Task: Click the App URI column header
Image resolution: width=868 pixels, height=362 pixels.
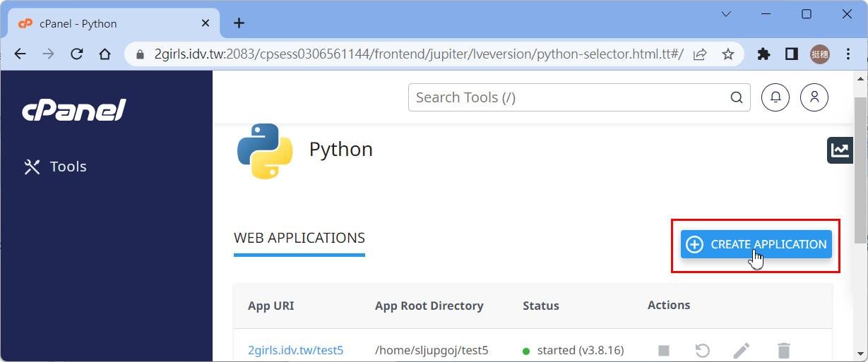Action: [270, 306]
